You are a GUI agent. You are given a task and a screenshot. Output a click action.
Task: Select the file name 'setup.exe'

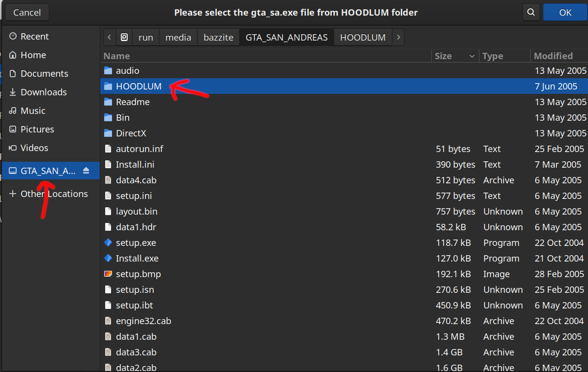[x=136, y=243]
